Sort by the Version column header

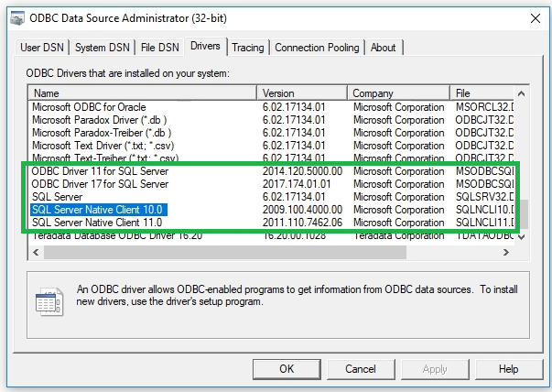tap(303, 93)
